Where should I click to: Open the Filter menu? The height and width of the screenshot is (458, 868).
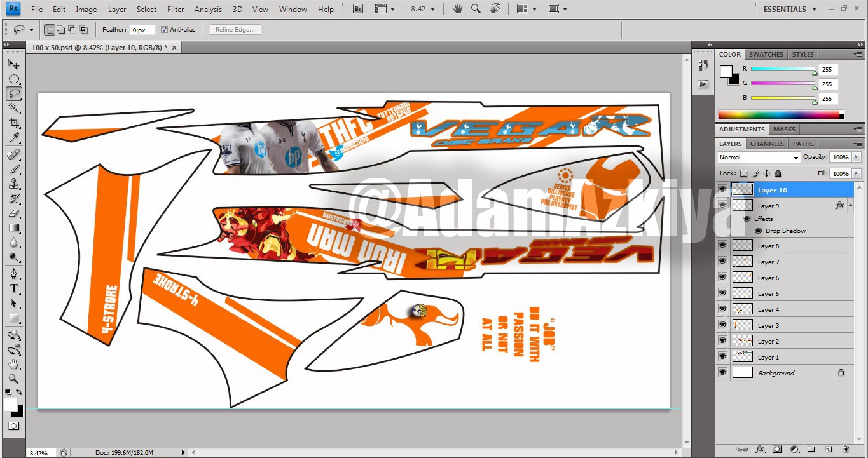[x=176, y=9]
